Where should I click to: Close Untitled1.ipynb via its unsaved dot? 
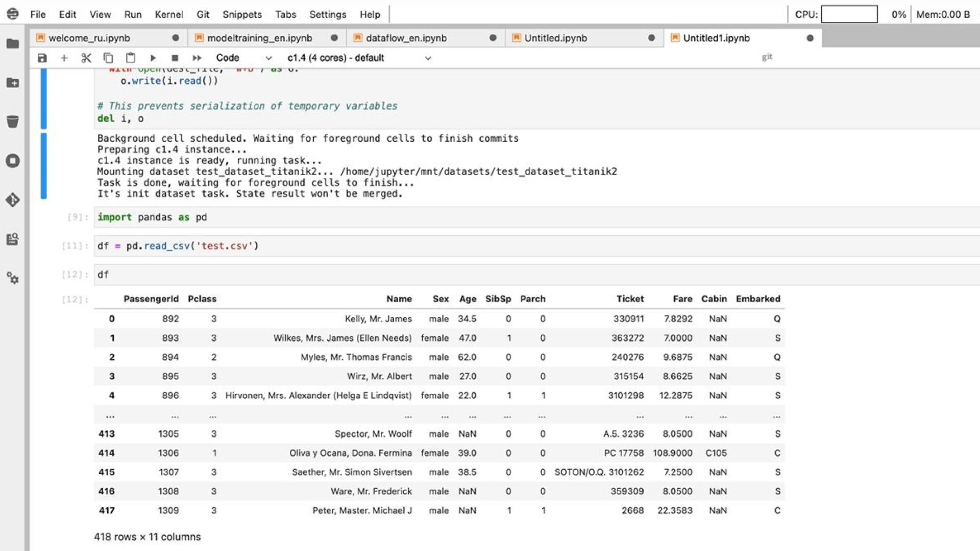(810, 38)
